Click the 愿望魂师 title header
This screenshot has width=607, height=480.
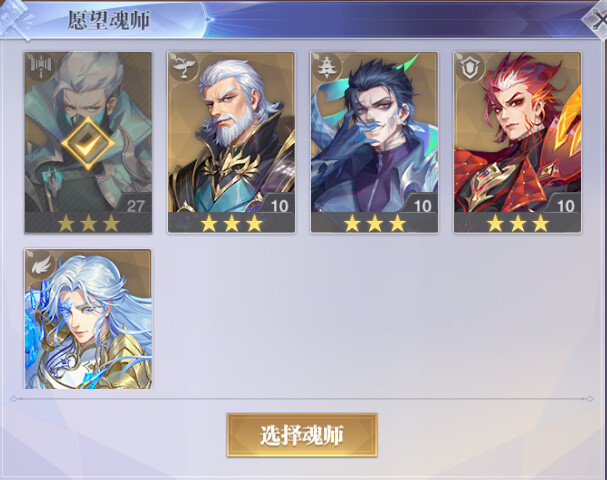109,20
